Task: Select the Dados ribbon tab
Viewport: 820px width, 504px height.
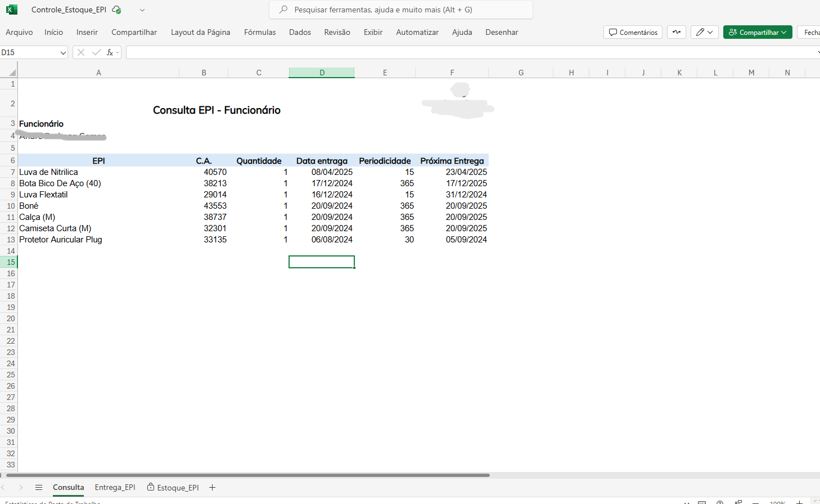Action: coord(300,32)
